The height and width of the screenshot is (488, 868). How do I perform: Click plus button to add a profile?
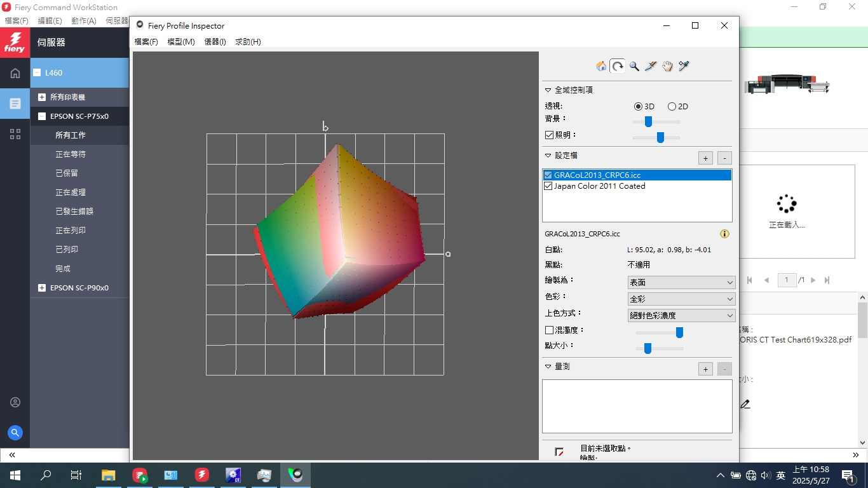click(705, 158)
